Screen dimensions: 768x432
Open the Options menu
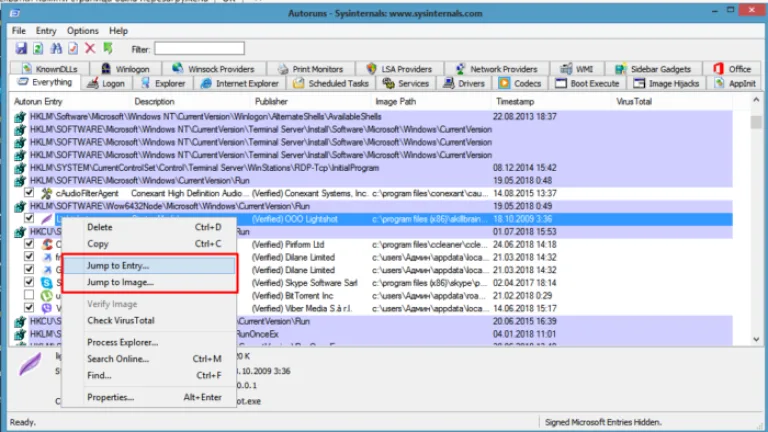point(83,31)
